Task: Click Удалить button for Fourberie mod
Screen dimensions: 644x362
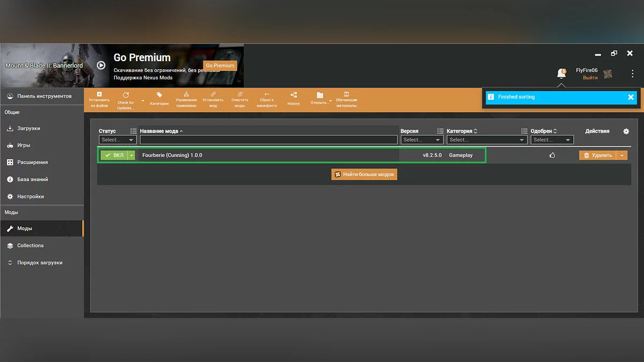Action: [x=598, y=155]
